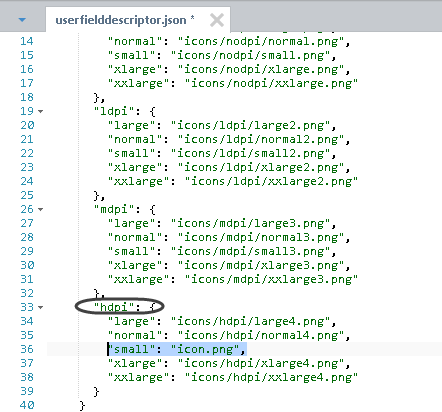Click the "icons/mdpi/xxlarge3.png" value
Screen dimensions: 442x412
point(271,279)
